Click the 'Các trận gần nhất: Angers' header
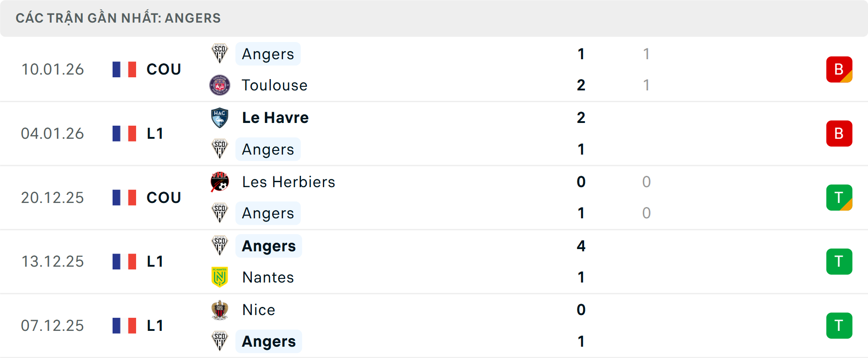Screen dimensions: 868x358 pyautogui.click(x=118, y=18)
